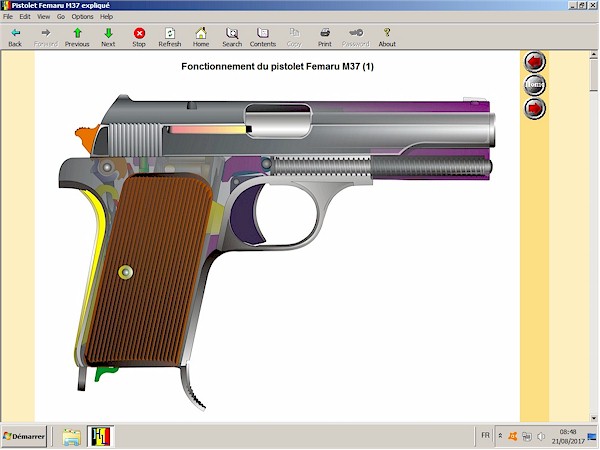Open the Go menu
Viewport: 600px width, 450px height.
coord(61,17)
